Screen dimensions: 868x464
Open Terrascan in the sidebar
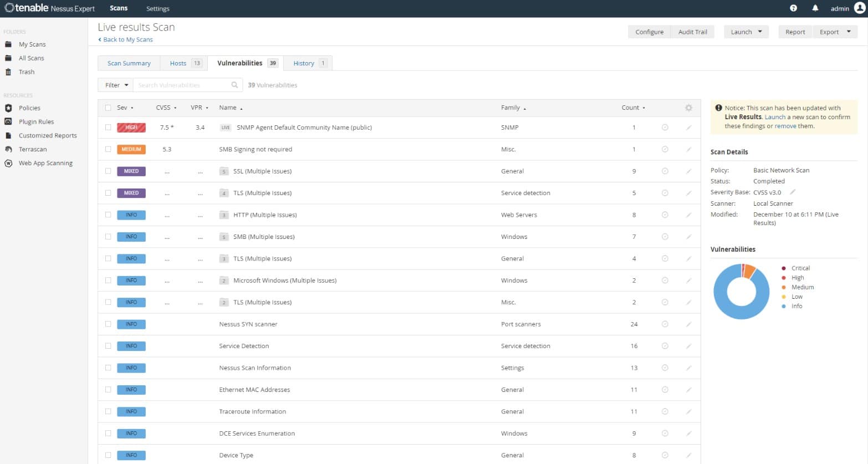click(33, 150)
